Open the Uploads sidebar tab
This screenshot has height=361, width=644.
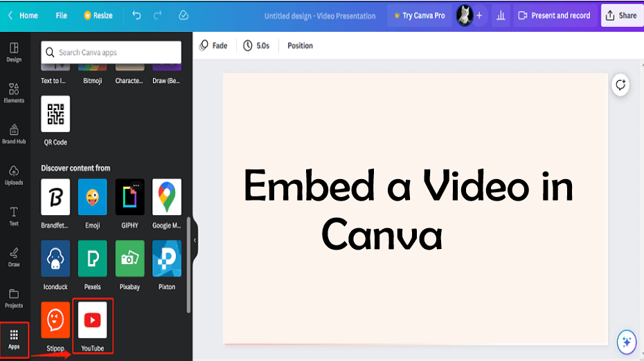pos(14,175)
